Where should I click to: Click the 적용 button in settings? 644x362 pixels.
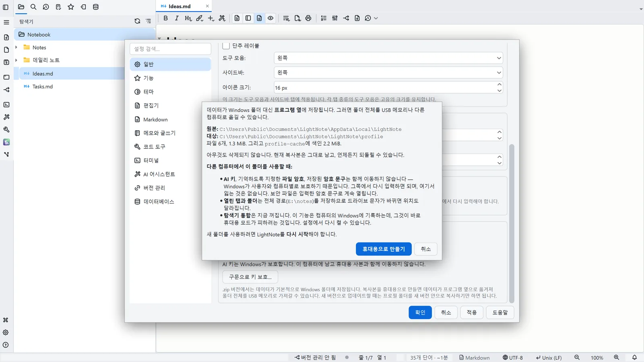pos(472,313)
